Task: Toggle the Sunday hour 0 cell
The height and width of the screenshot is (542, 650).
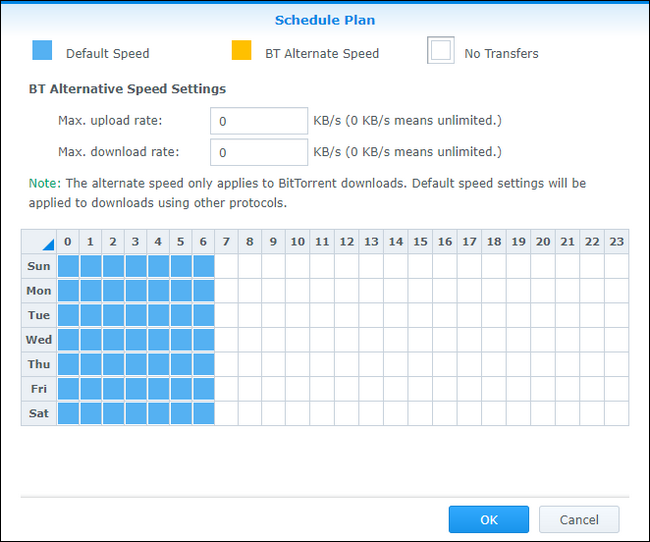Action: pos(69,266)
